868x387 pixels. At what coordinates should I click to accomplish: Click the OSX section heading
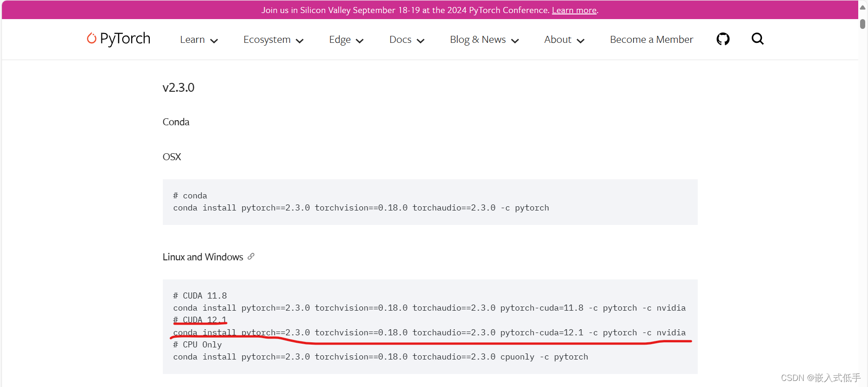(x=172, y=157)
